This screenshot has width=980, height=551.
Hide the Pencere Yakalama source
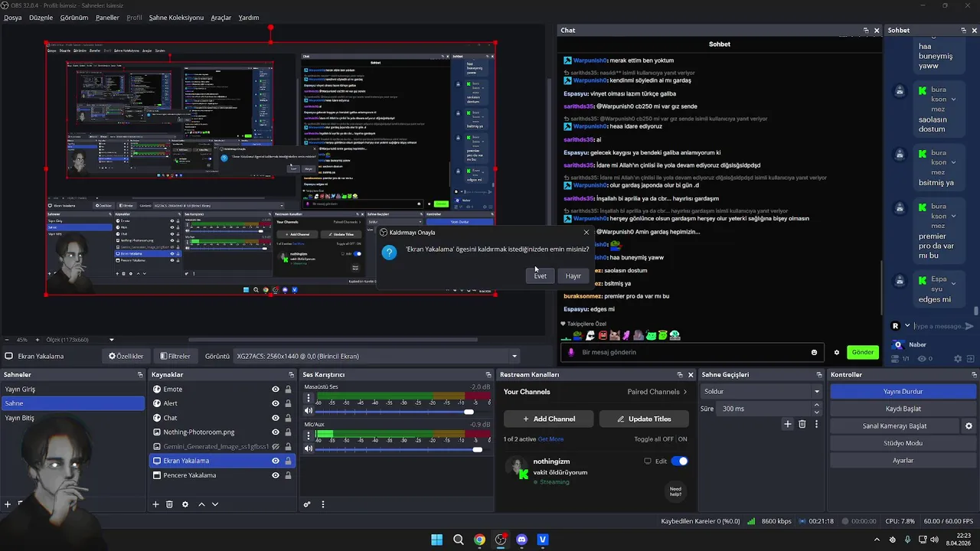(x=276, y=475)
